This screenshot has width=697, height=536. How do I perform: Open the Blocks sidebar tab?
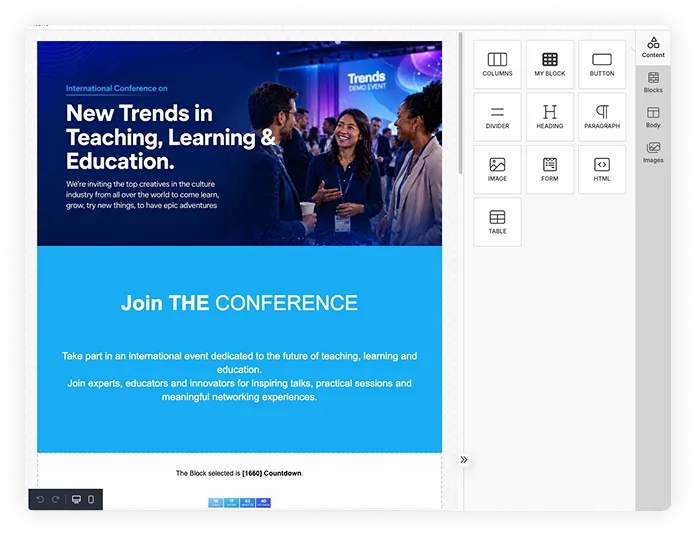653,83
